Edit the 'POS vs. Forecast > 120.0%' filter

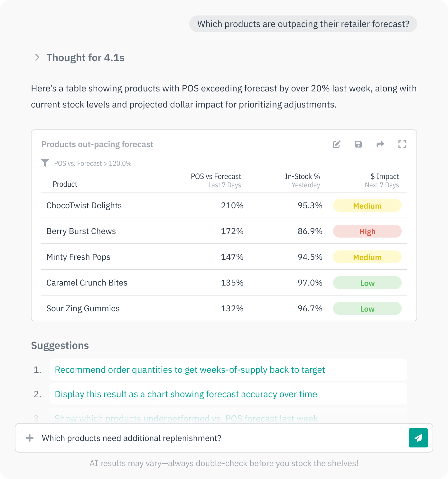point(93,163)
